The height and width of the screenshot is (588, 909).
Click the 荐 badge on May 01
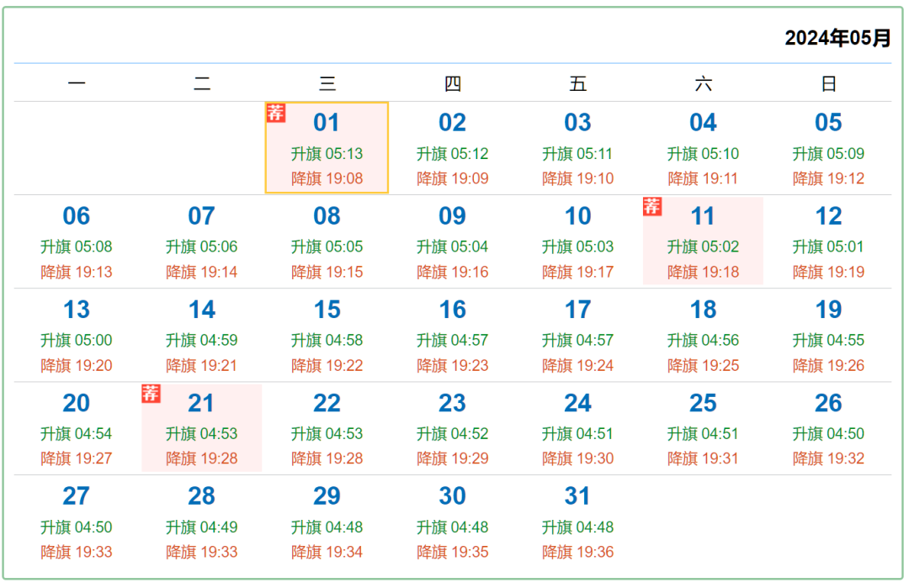tap(276, 113)
